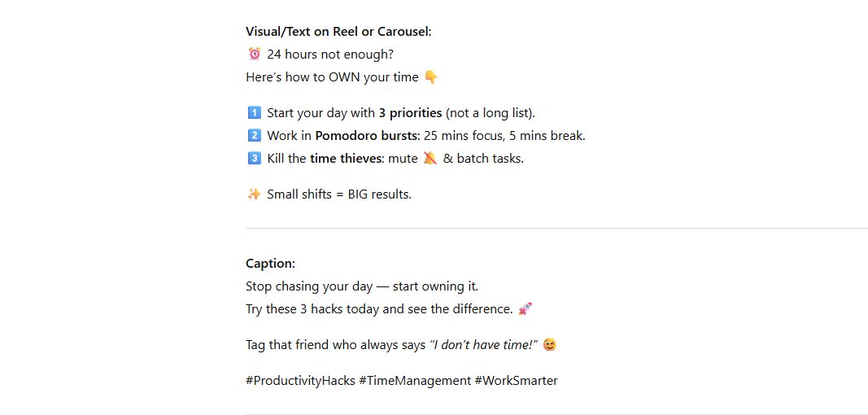Select the number 3 keycap emoji

pos(254,159)
